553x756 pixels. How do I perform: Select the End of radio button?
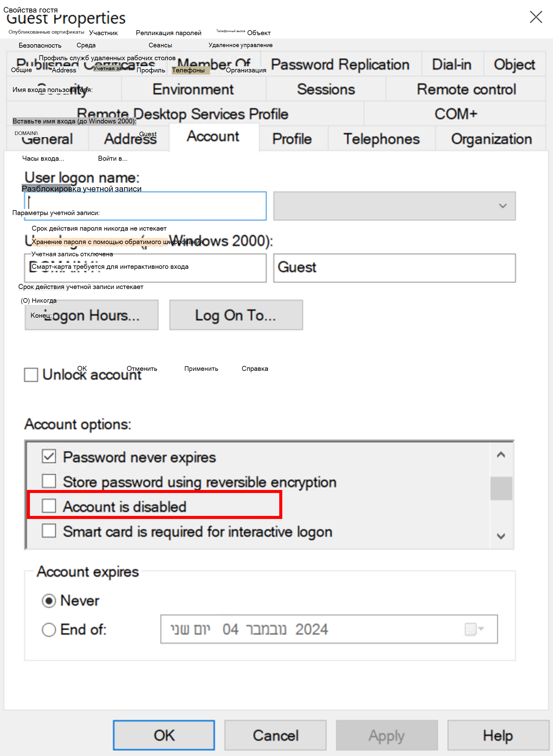tap(49, 630)
